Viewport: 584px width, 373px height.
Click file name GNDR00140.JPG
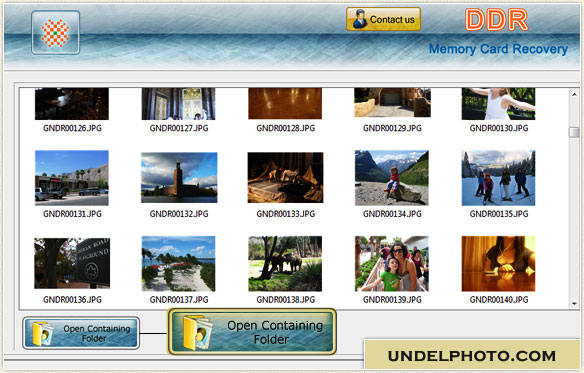click(x=499, y=300)
